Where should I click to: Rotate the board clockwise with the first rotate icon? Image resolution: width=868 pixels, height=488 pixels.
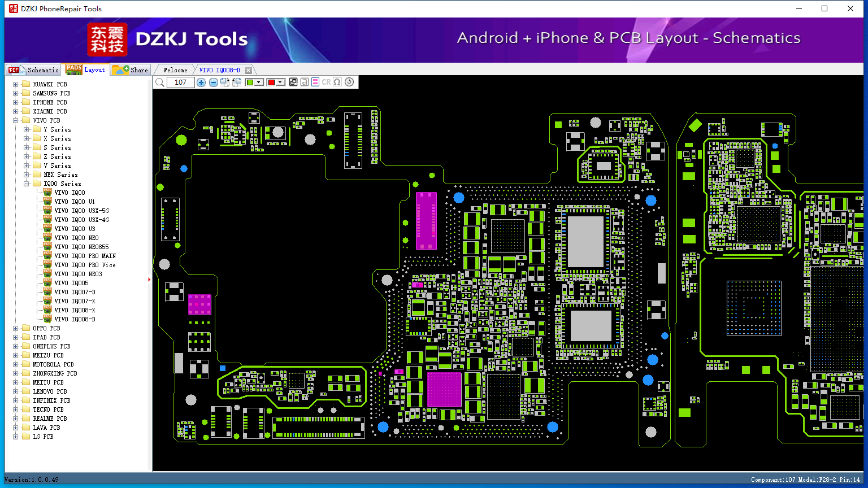tap(225, 82)
